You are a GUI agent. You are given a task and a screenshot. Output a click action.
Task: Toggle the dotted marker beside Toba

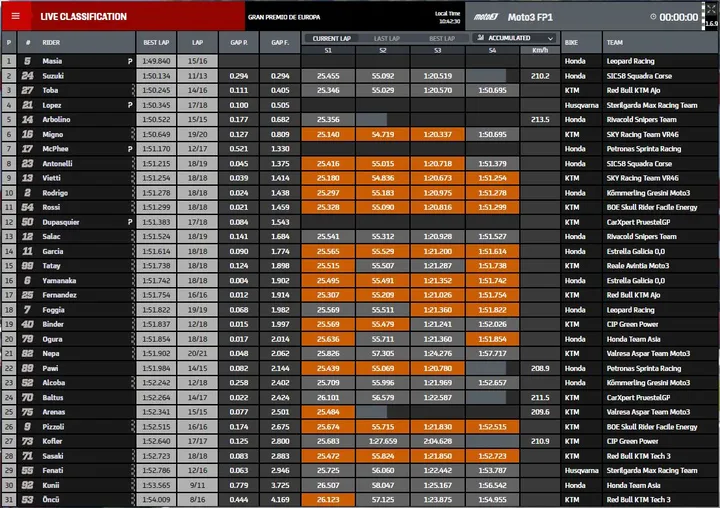pos(133,90)
